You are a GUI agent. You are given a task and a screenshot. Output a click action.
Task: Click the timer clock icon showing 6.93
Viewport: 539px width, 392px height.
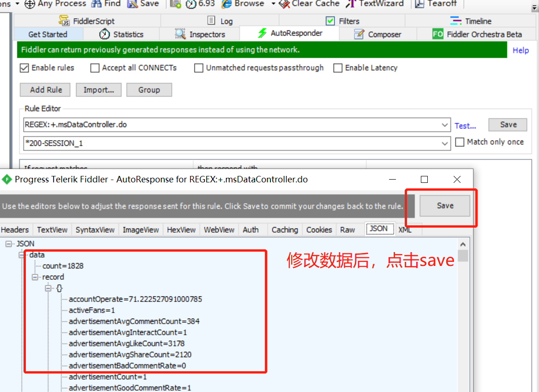pyautogui.click(x=191, y=4)
